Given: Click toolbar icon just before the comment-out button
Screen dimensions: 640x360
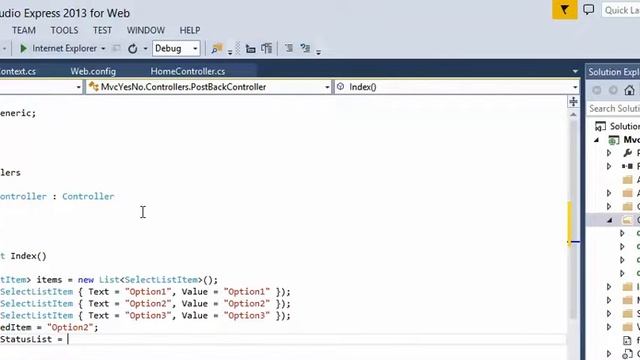Looking at the screenshot, I should [267, 49].
